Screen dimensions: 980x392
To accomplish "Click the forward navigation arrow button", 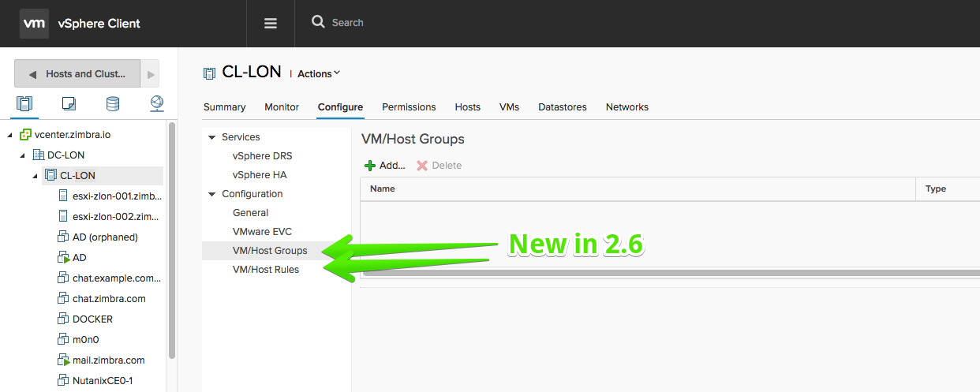I will click(151, 73).
